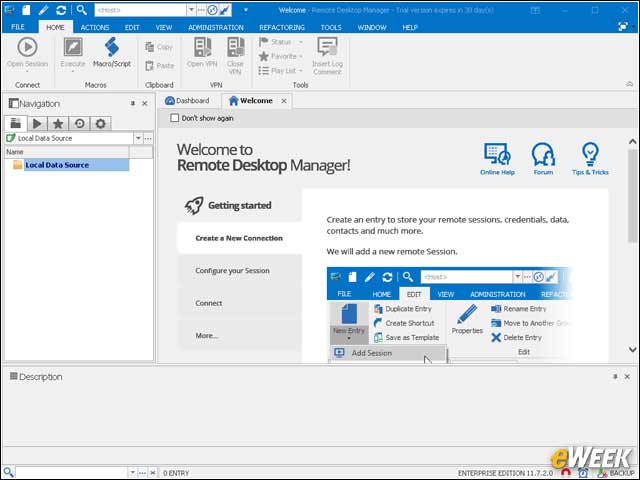Image resolution: width=640 pixels, height=480 pixels.
Task: Click the refresh icon in title bar
Action: click(x=61, y=10)
